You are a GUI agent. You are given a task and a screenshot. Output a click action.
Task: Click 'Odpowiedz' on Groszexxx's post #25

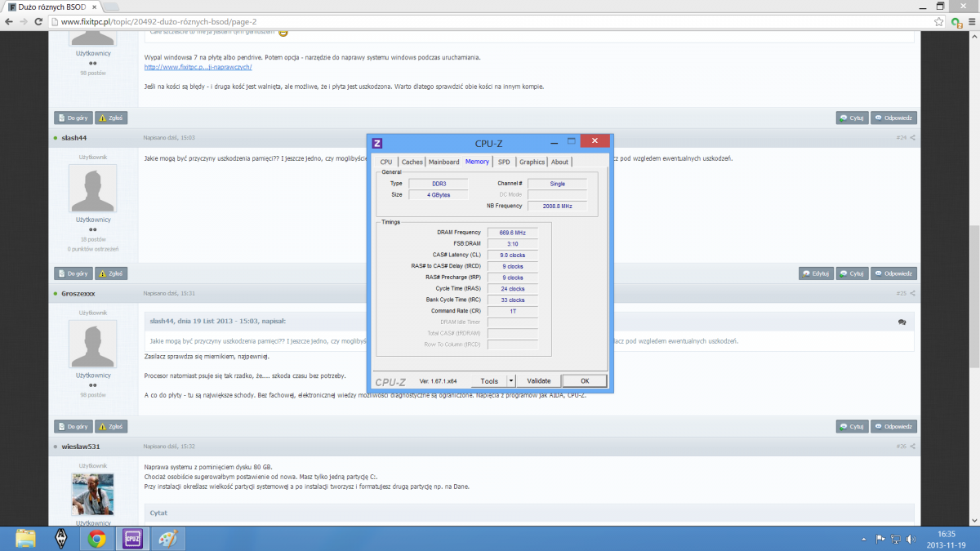pos(894,426)
